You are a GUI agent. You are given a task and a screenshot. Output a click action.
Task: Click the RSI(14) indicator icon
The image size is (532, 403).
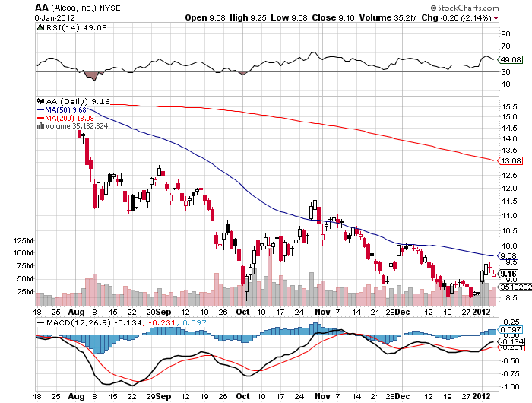click(40, 27)
